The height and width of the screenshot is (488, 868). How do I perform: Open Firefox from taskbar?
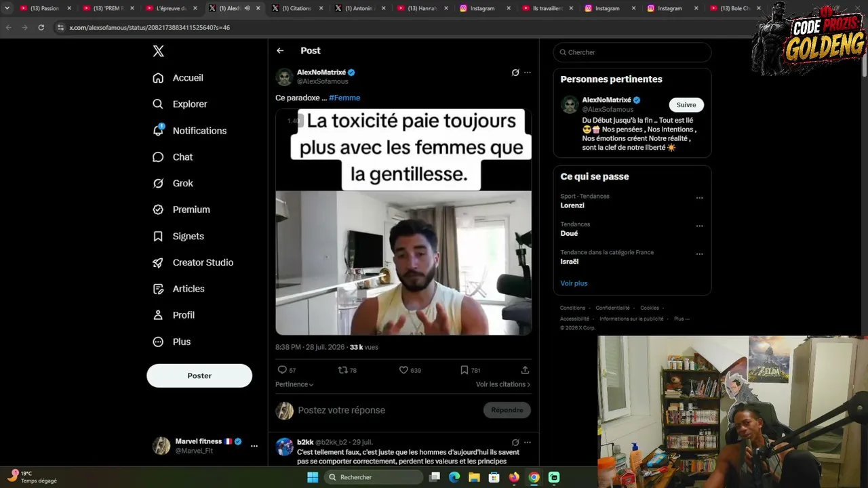514,477
